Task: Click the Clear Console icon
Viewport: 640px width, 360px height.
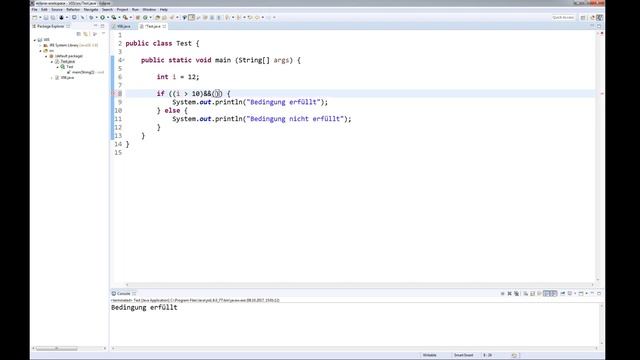Action: coord(525,293)
